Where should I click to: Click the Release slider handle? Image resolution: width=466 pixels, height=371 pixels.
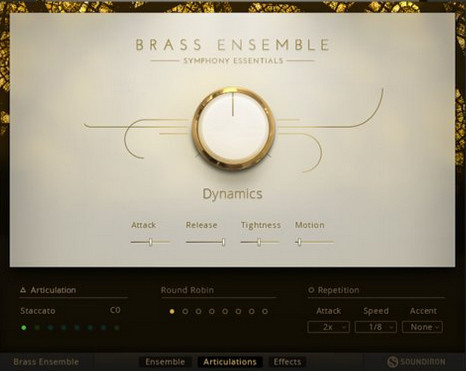click(223, 242)
